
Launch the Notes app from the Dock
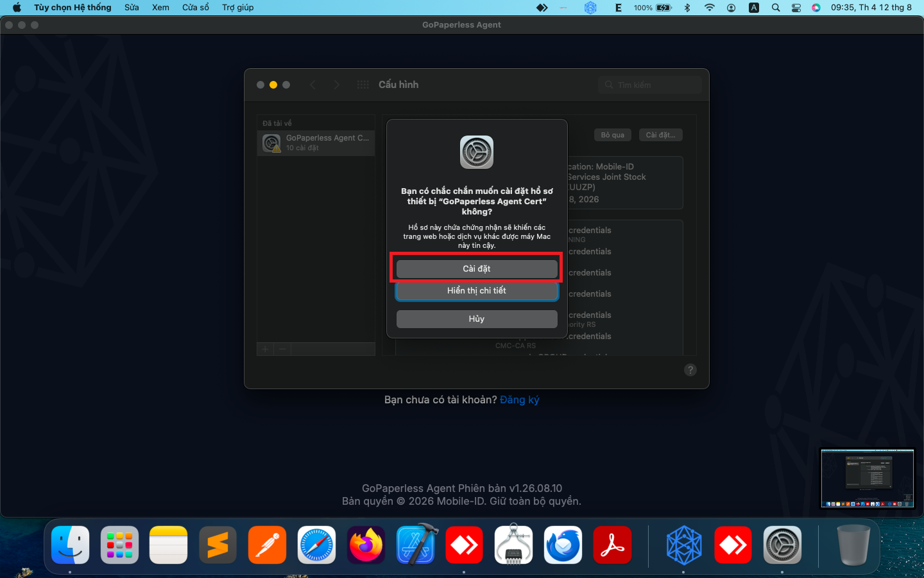pyautogui.click(x=169, y=545)
